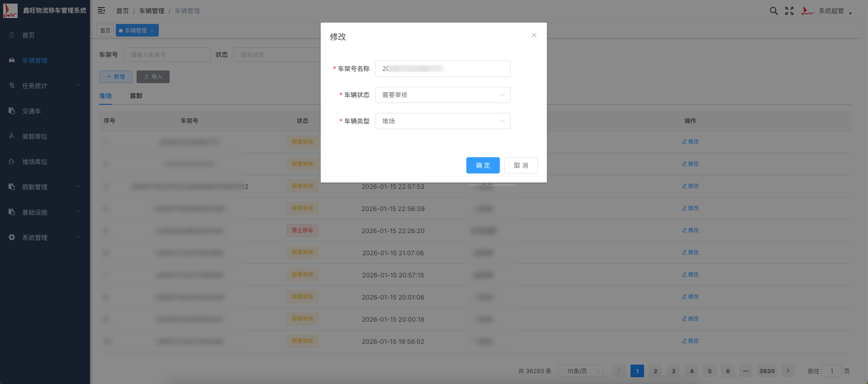Expand 基础设施 sidebar menu

tap(45, 212)
